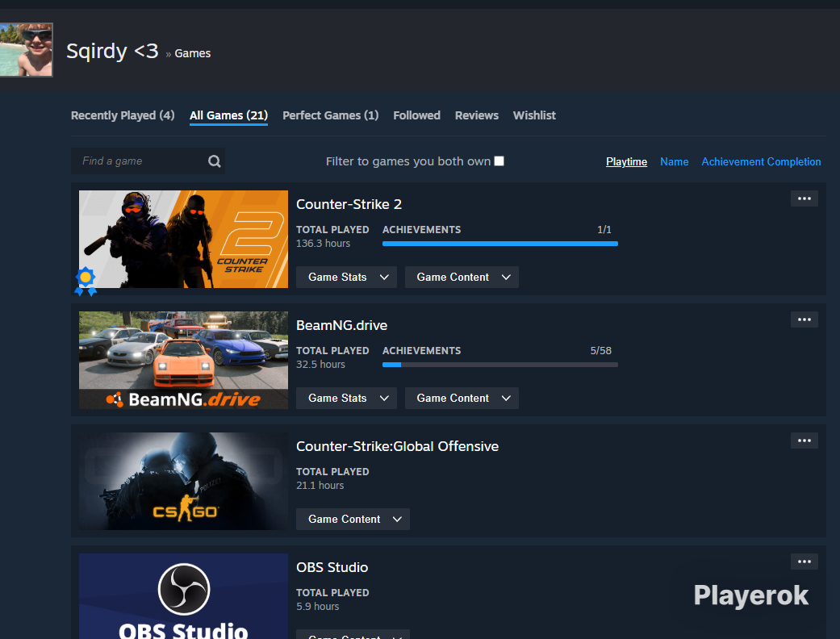Expand Game Stats for Counter-Strike 2
This screenshot has height=639, width=840.
click(x=347, y=277)
